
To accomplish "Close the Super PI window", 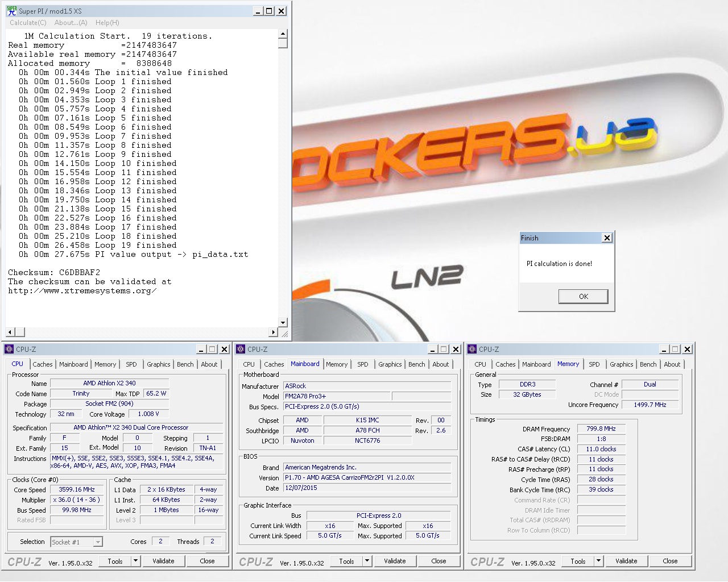I will click(281, 11).
